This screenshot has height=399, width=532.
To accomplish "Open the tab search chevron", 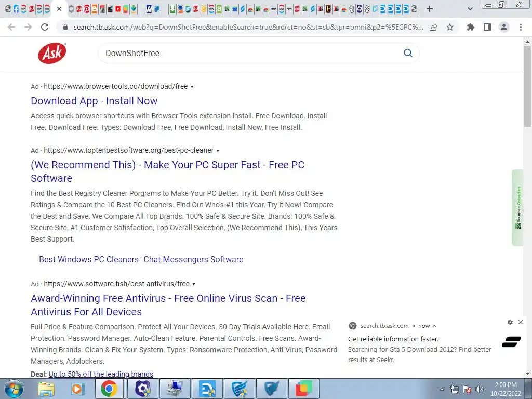I will 470,9.
